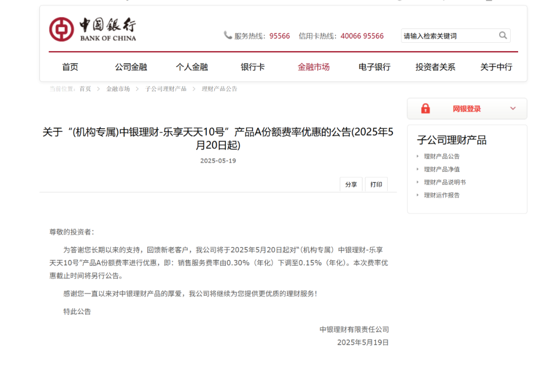
Task: Open the 银行卡 menu item
Action: [x=253, y=67]
